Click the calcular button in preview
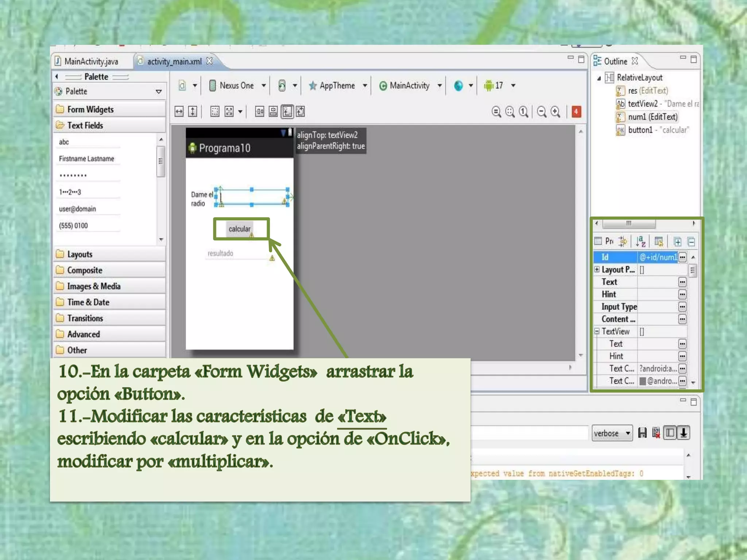Screen dimensions: 747x560 (239, 229)
